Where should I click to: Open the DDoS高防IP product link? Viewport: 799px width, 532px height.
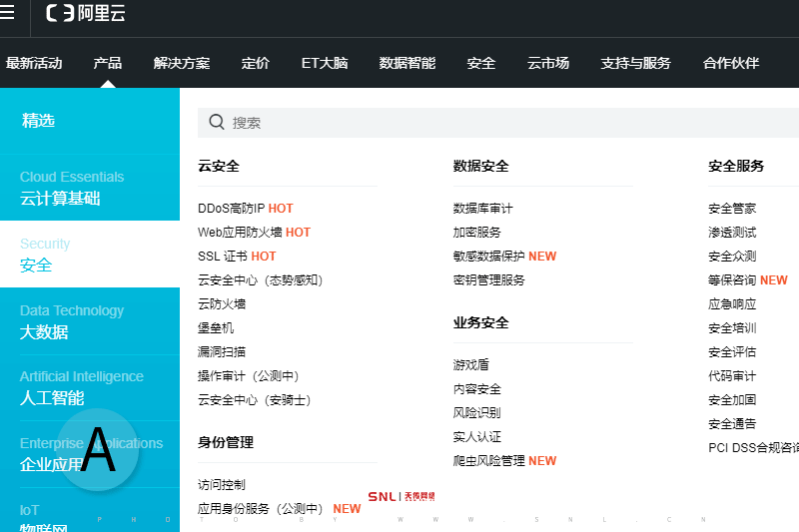coord(232,209)
